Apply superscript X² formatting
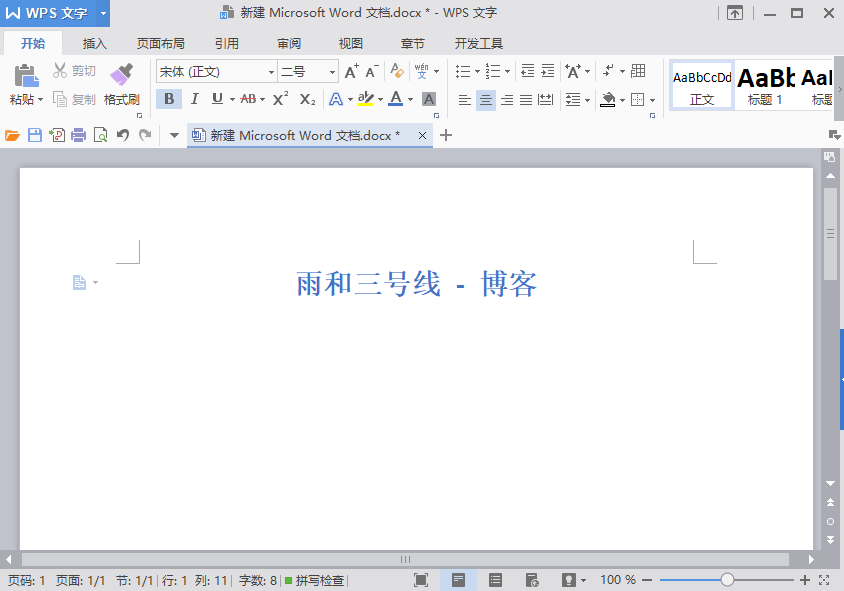Image resolution: width=844 pixels, height=591 pixels. 280,99
